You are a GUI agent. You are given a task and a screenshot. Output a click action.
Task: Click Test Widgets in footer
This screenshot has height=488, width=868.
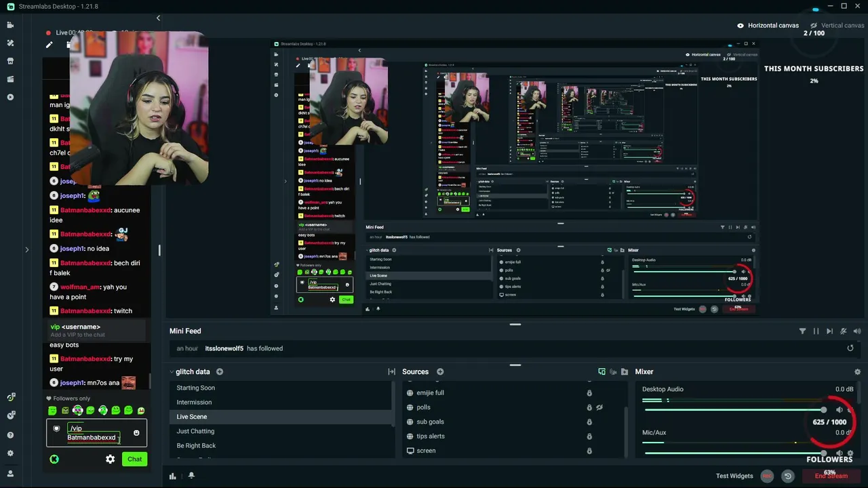[x=734, y=476]
